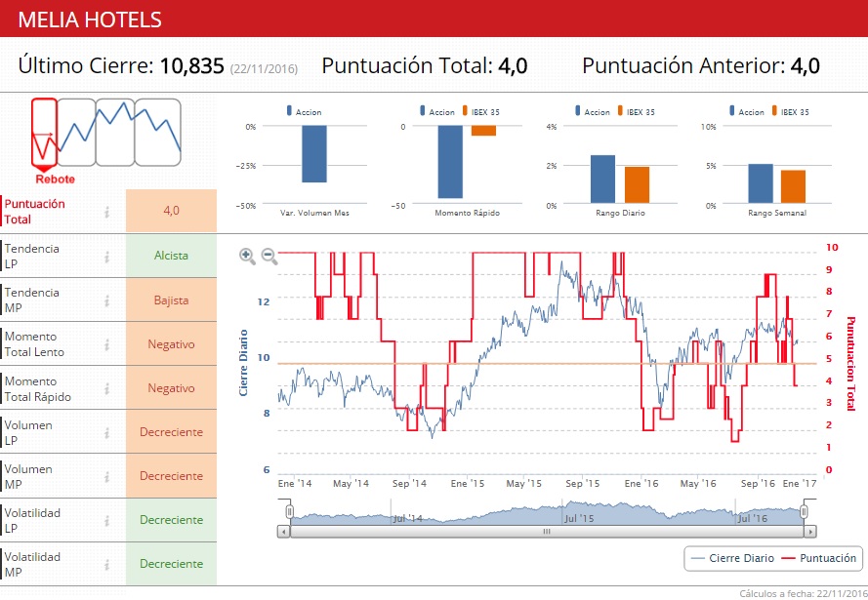Viewport: 868px width, 600px height.
Task: Click Negativo value for Momento Total Rápido
Action: pos(171,387)
